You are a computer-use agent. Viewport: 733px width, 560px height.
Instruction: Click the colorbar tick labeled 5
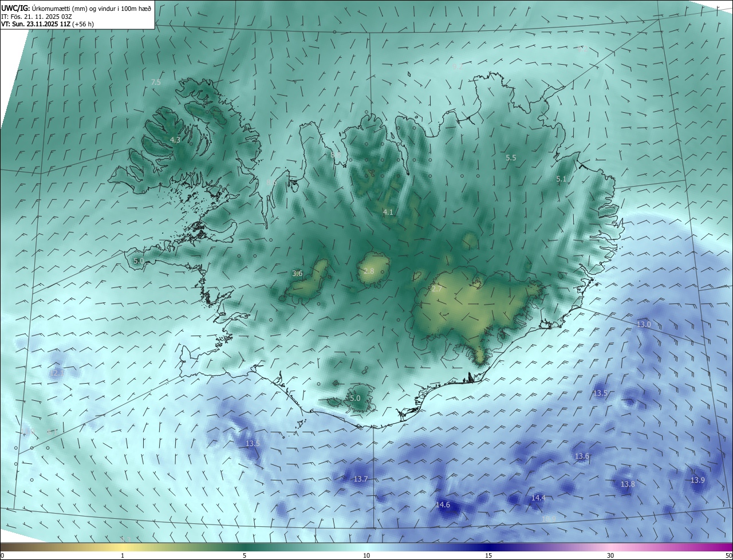[x=245, y=555]
